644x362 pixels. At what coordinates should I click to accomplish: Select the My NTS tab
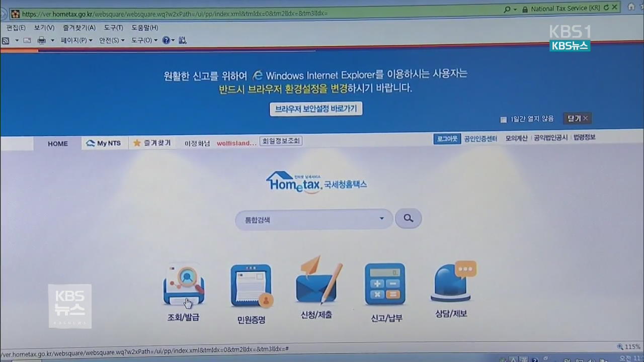(x=104, y=143)
